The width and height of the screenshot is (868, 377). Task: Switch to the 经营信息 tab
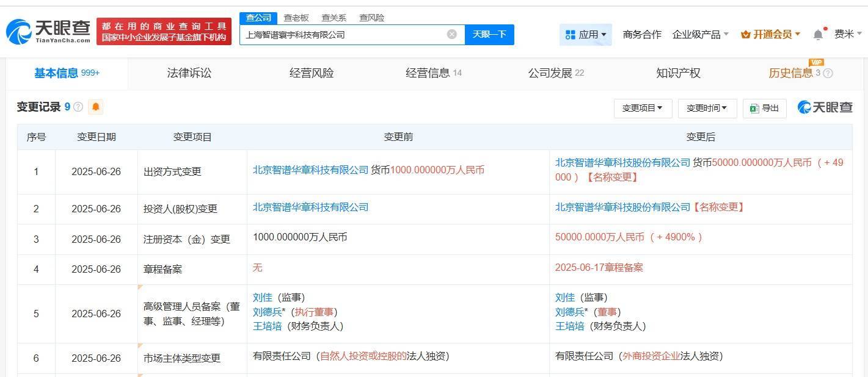point(434,73)
